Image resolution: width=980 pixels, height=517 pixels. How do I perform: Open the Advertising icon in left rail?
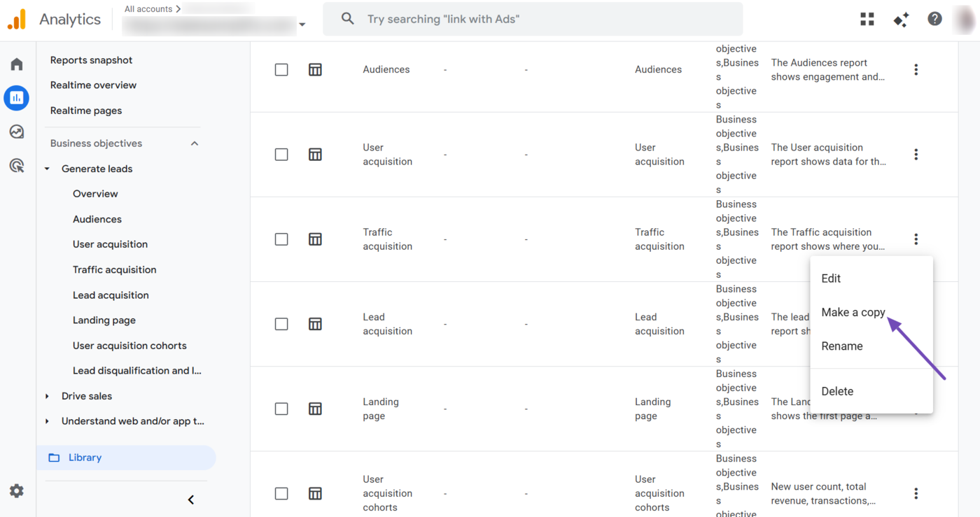[x=17, y=166]
